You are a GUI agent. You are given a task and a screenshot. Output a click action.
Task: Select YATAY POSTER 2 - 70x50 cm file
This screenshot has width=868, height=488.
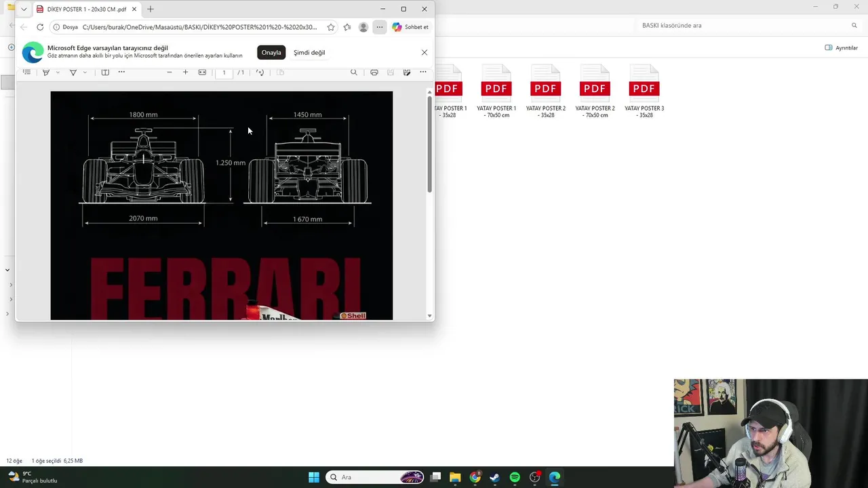point(595,91)
